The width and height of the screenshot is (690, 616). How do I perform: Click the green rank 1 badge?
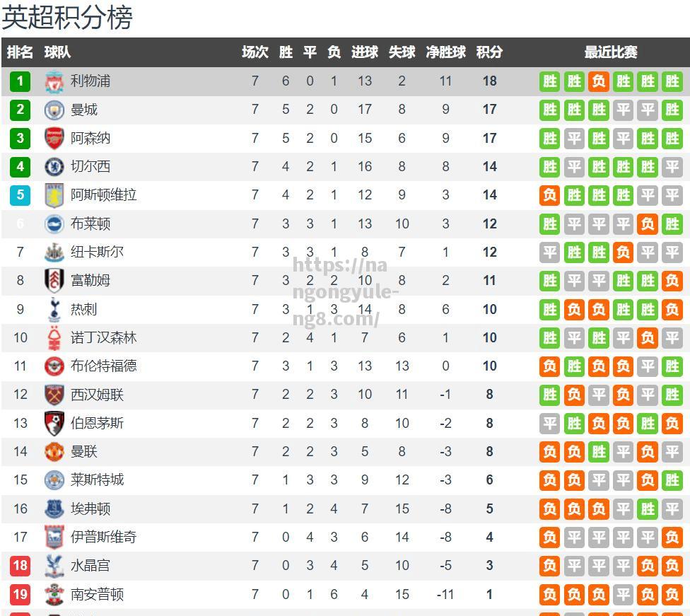[21, 81]
